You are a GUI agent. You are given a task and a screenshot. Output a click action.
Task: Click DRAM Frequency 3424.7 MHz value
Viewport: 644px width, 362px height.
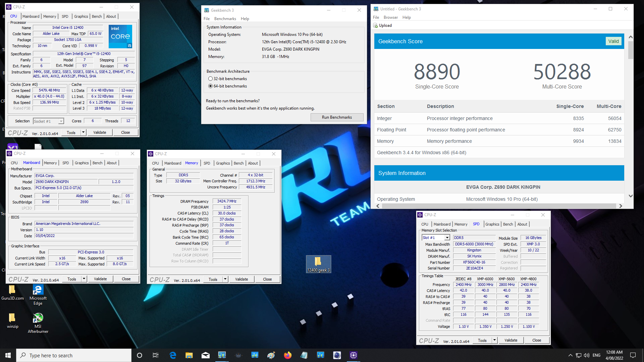tap(227, 201)
